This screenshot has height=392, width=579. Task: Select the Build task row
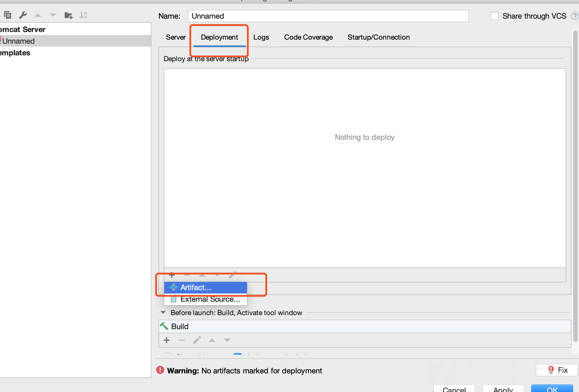[x=365, y=326]
